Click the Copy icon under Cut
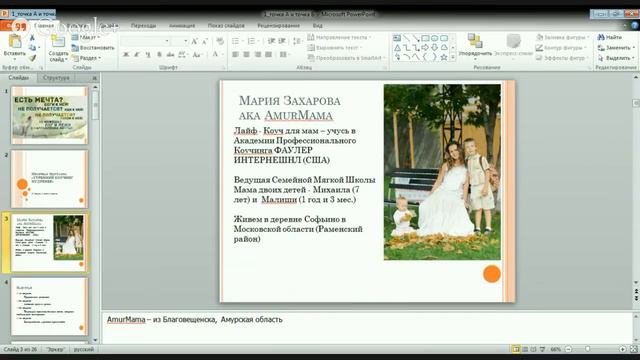Image resolution: width=640 pixels, height=360 pixels. click(x=32, y=48)
